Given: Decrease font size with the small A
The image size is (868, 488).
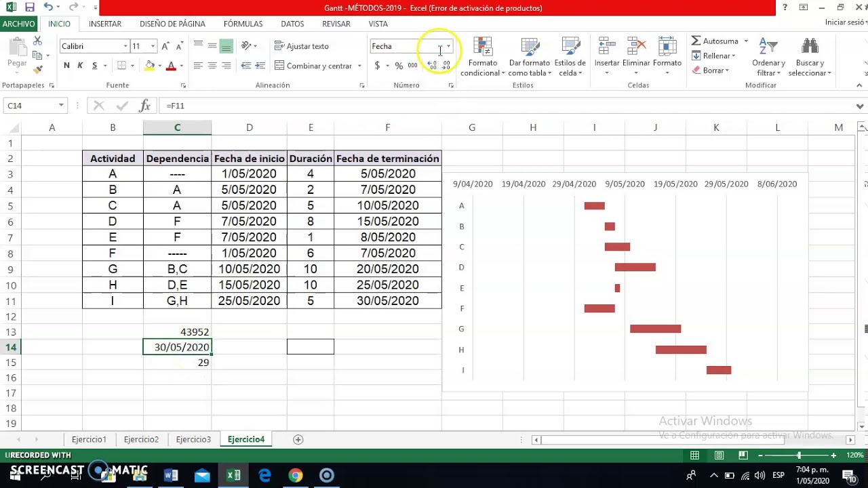Looking at the screenshot, I should pyautogui.click(x=180, y=46).
